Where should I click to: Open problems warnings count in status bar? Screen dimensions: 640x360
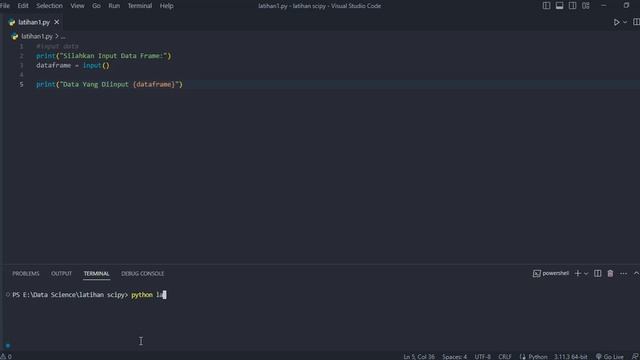click(6, 356)
